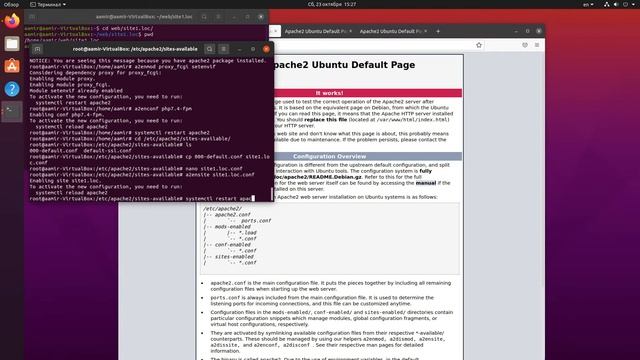Click search icon in root terminal header

209,49
